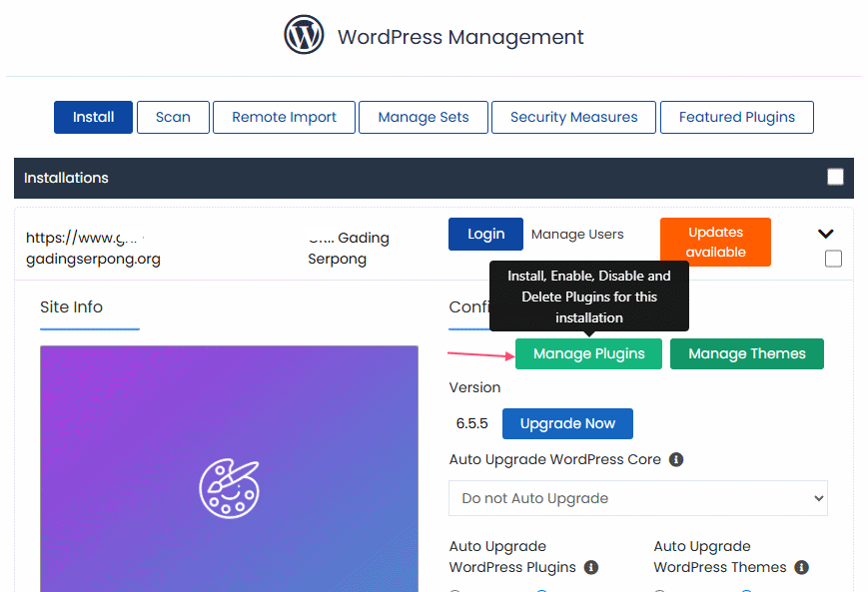Open Remote Import tab
The image size is (868, 592).
click(x=284, y=117)
